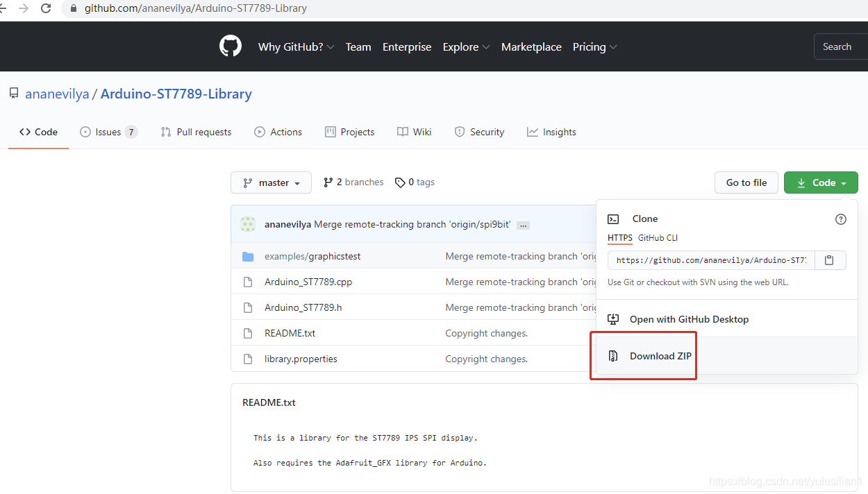Click the Copyright changes message for library.properties
This screenshot has width=868, height=494.
coord(486,359)
